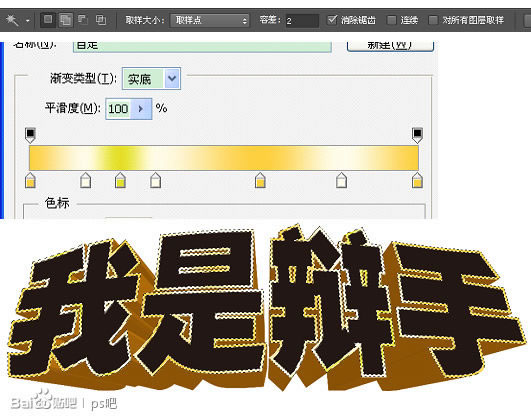Image resolution: width=531 pixels, height=419 pixels.
Task: Choose the Intersect with selection icon
Action: (101, 20)
